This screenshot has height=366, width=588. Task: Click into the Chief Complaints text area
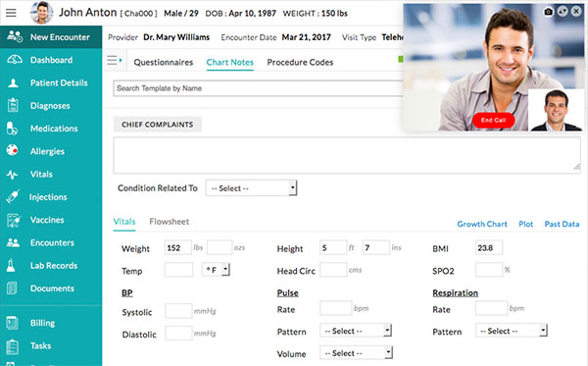click(347, 155)
